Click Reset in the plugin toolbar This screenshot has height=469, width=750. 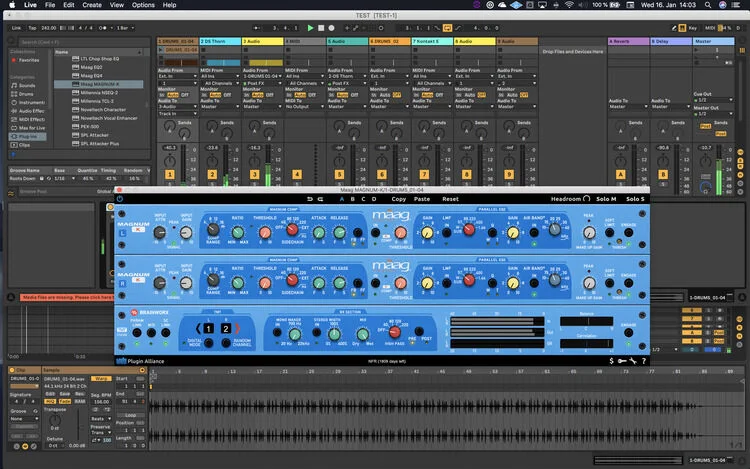(x=450, y=199)
